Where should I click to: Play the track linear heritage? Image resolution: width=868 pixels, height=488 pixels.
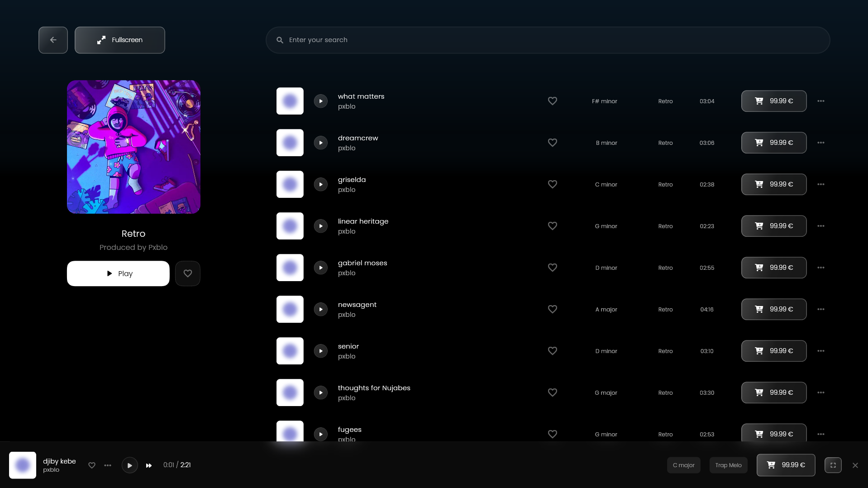click(321, 226)
